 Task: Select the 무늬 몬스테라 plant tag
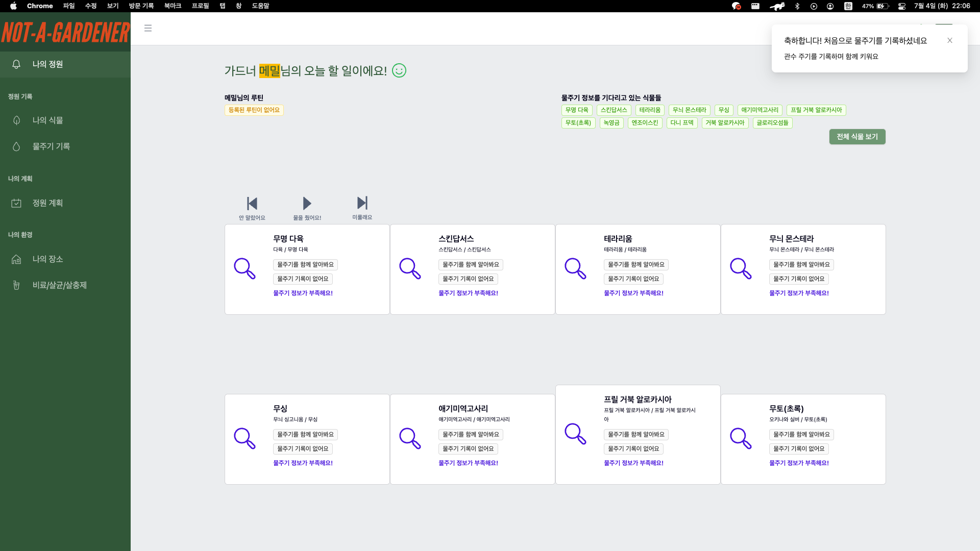(690, 110)
